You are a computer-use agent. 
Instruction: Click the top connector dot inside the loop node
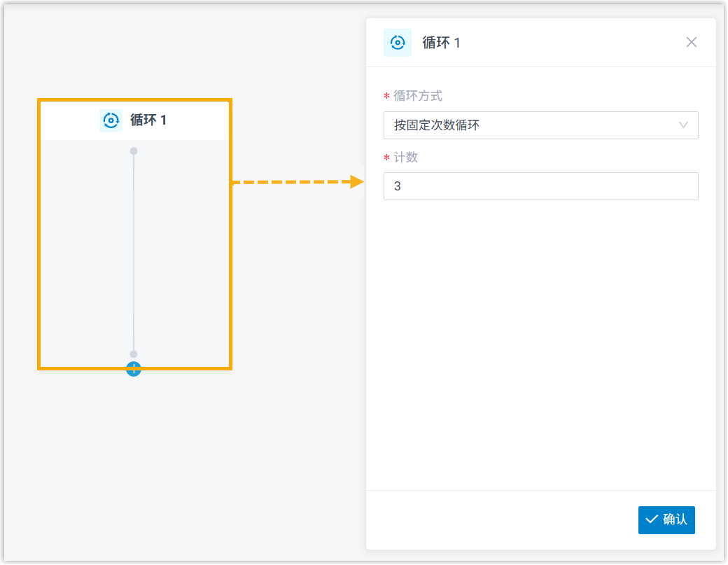click(134, 151)
